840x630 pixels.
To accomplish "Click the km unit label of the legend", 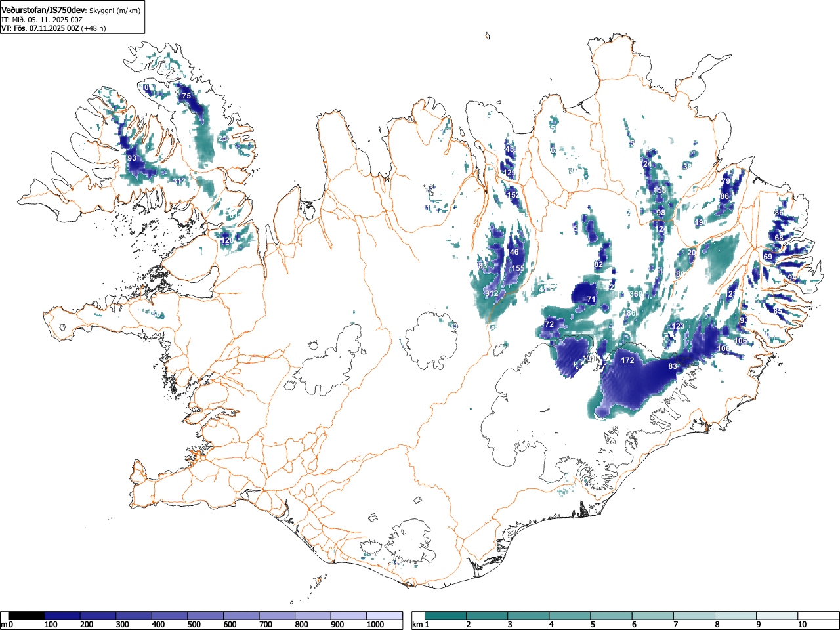I will 418,625.
